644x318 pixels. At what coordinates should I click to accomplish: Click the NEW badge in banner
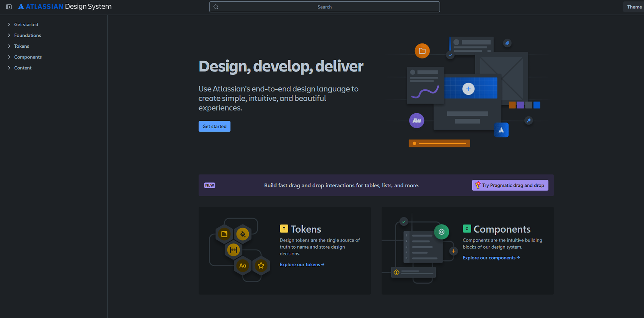click(210, 185)
